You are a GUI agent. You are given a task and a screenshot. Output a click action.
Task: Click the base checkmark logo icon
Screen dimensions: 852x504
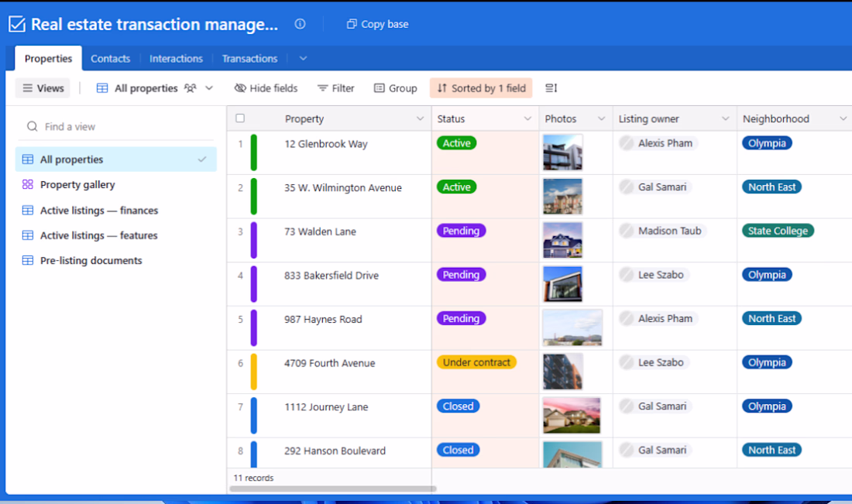pos(17,25)
